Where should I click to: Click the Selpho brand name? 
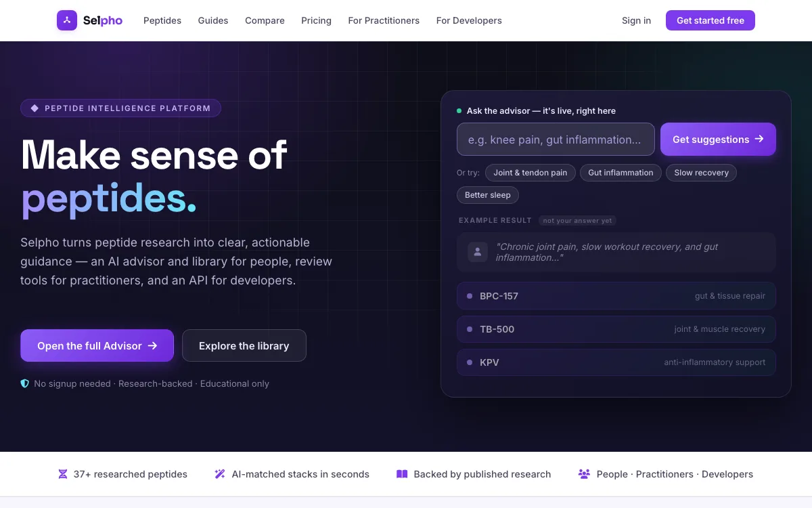103,20
